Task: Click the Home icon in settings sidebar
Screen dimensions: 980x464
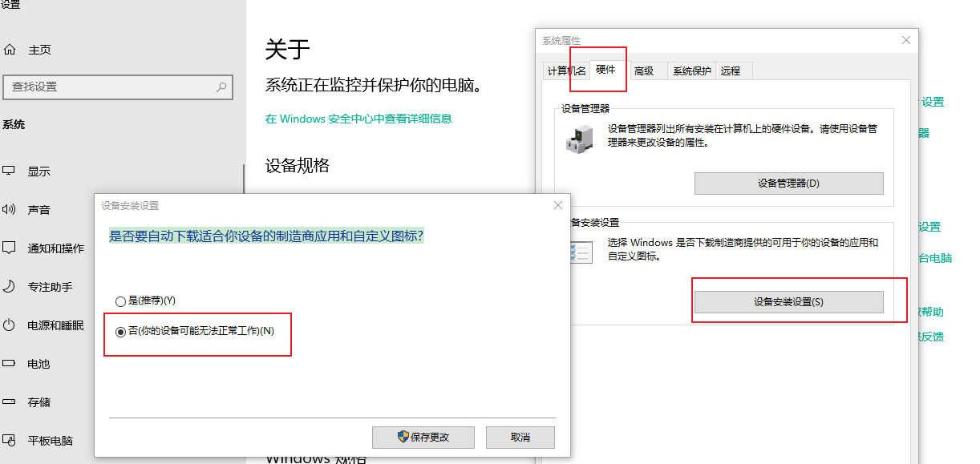Action: pos(10,50)
